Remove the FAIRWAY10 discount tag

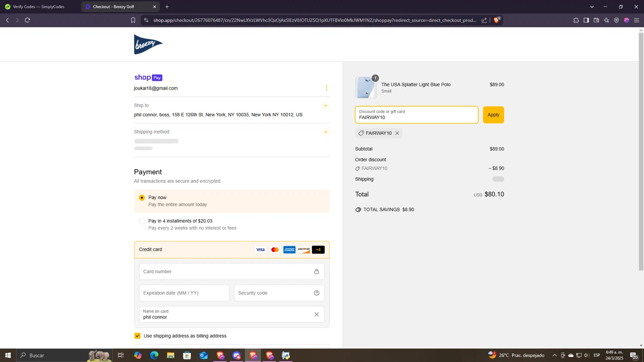pyautogui.click(x=397, y=133)
